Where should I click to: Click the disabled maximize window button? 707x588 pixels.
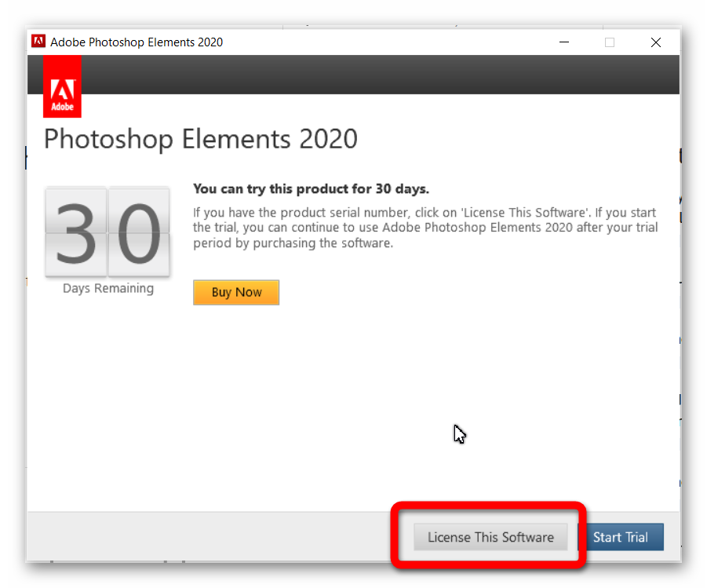pyautogui.click(x=610, y=42)
